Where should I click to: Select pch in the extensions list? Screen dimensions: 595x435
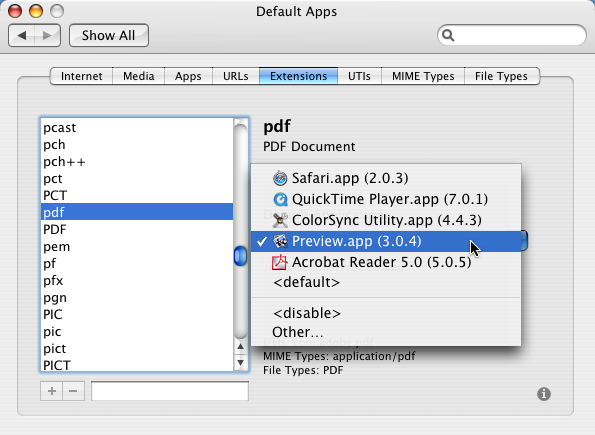137,145
